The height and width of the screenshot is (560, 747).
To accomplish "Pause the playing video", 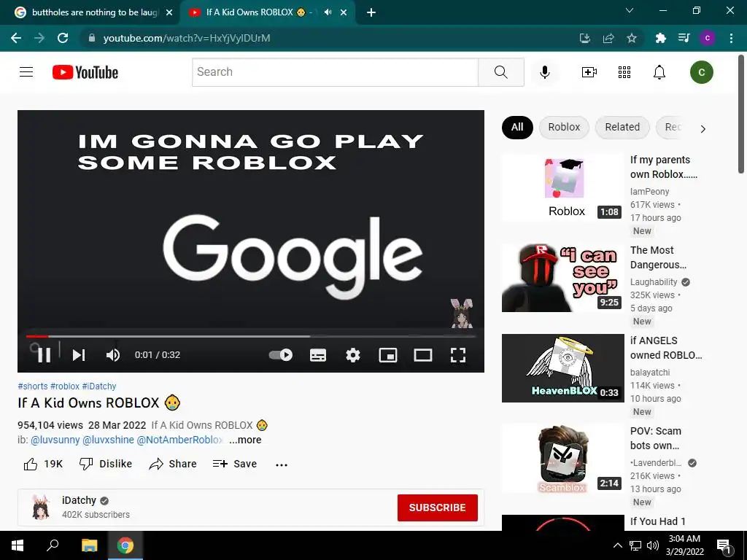I will (x=44, y=355).
